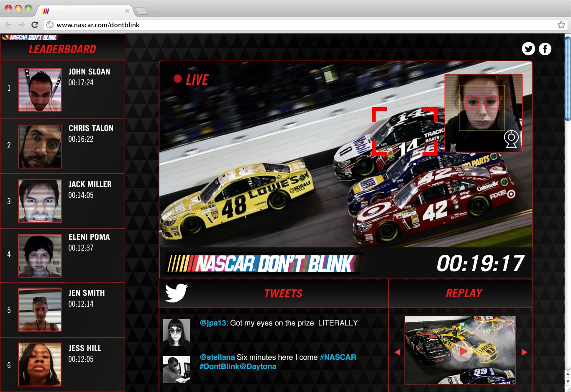Show next replay with right arrow

(x=524, y=352)
